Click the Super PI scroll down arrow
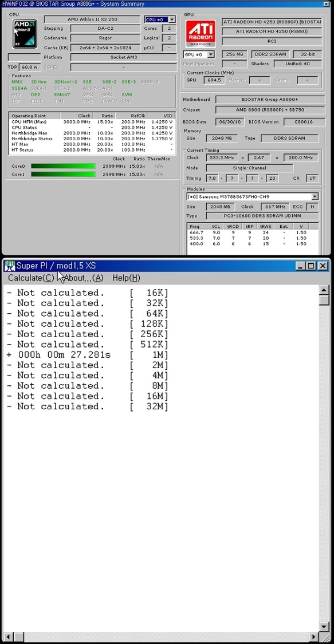Viewport: 334px width, 644px height. pyautogui.click(x=324, y=626)
